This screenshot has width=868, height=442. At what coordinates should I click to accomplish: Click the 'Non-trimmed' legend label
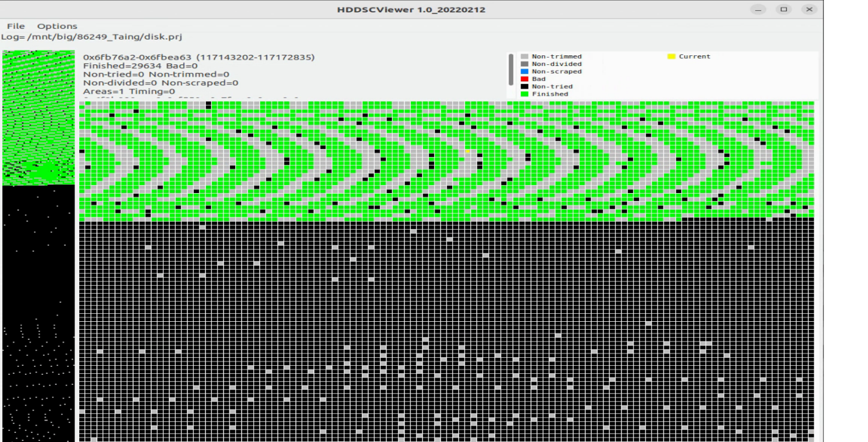point(557,56)
